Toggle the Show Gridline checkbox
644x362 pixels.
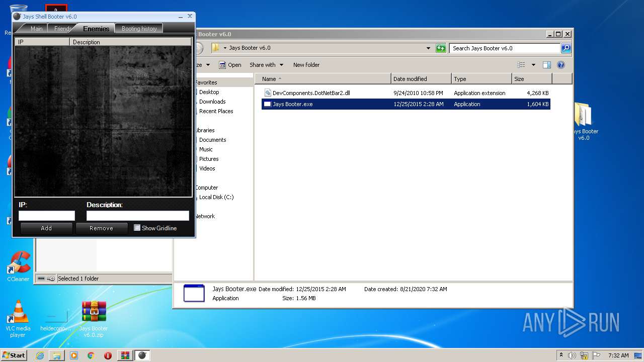pos(137,228)
